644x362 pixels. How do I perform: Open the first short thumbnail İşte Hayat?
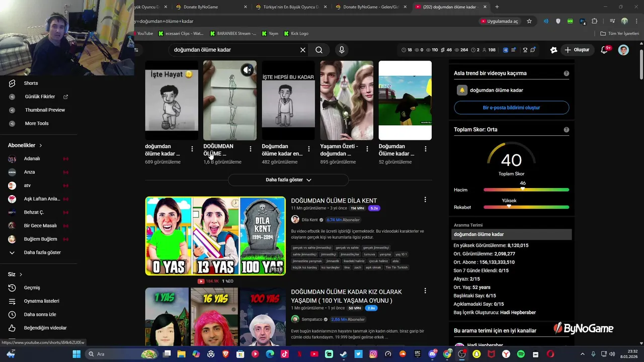click(172, 101)
